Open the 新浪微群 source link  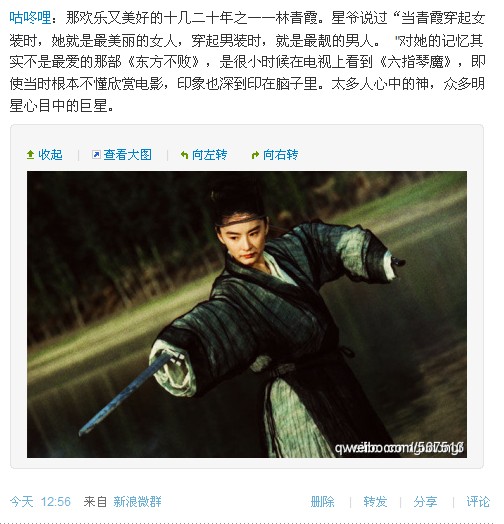[137, 502]
